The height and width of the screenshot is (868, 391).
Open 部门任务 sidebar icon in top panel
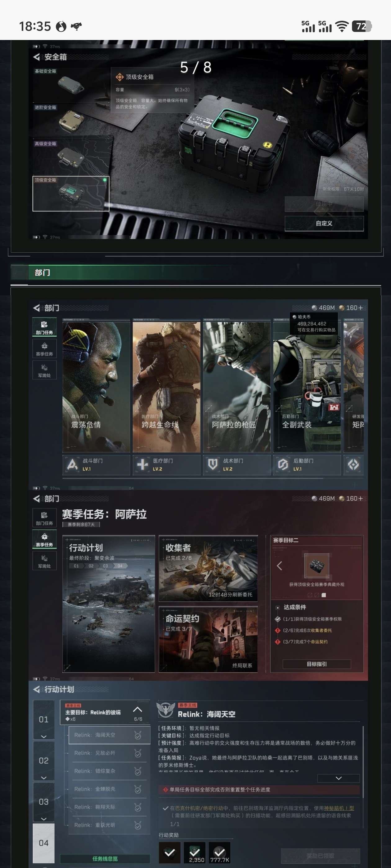coord(44,327)
